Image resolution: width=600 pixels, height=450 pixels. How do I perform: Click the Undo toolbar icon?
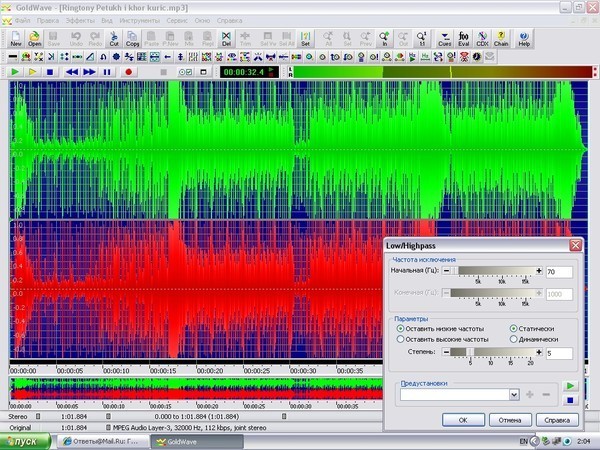coord(76,39)
